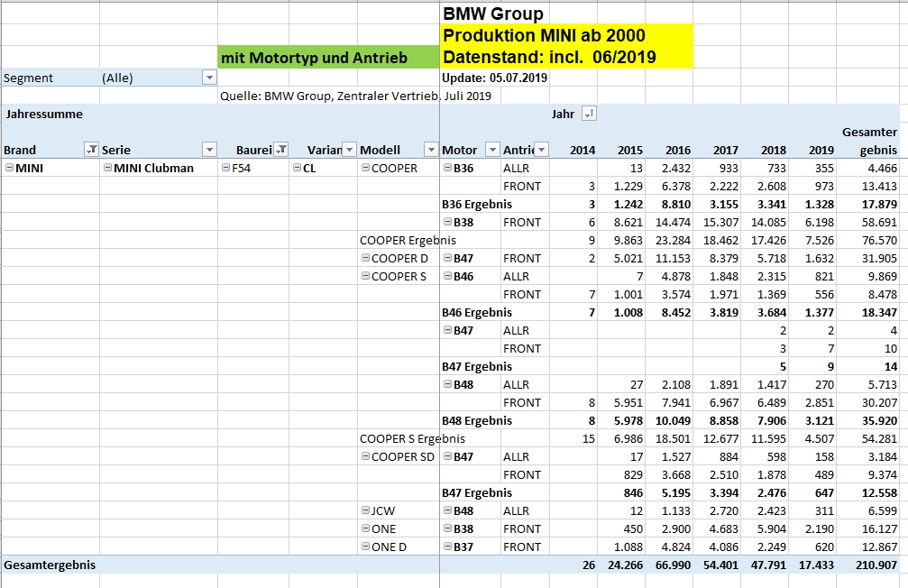This screenshot has width=908, height=588.
Task: Select the yellow 'Produktion MINI ab 2000' cell
Action: (565, 36)
